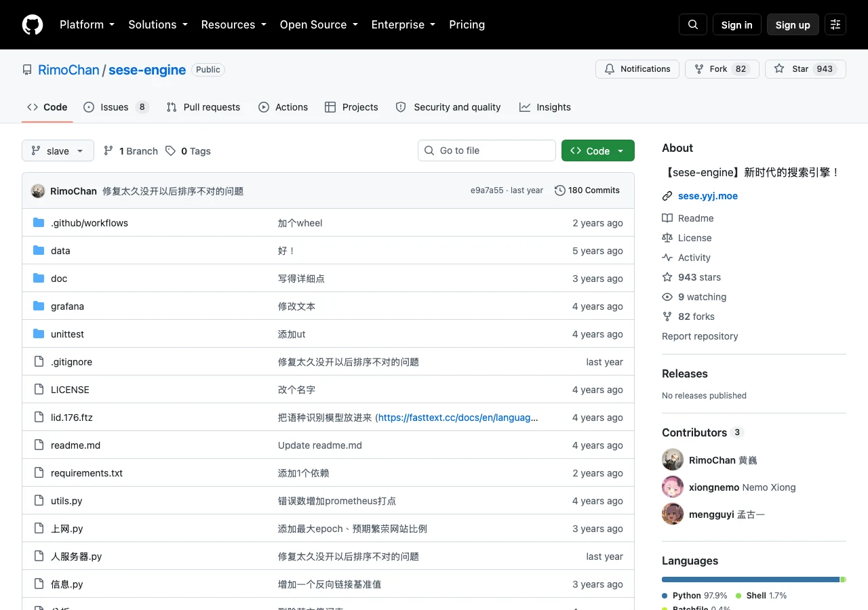Switch to the Issues tab
The height and width of the screenshot is (610, 868).
(116, 107)
